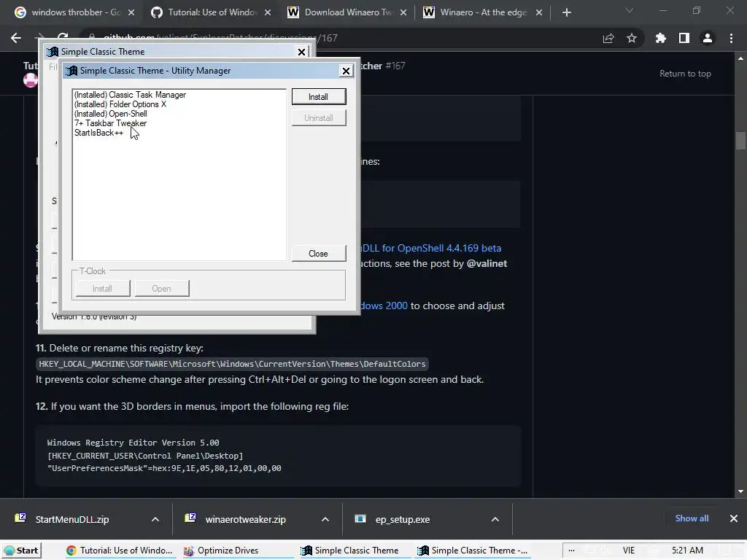This screenshot has height=560, width=747.
Task: Switch to Chrome Tutorial taskbar button
Action: pos(119,551)
